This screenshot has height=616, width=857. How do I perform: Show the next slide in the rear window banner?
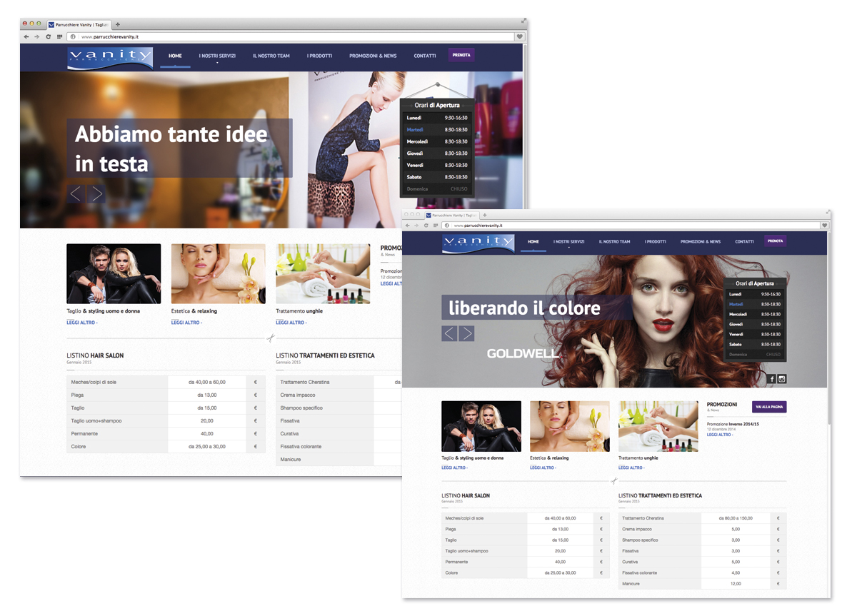click(x=97, y=193)
